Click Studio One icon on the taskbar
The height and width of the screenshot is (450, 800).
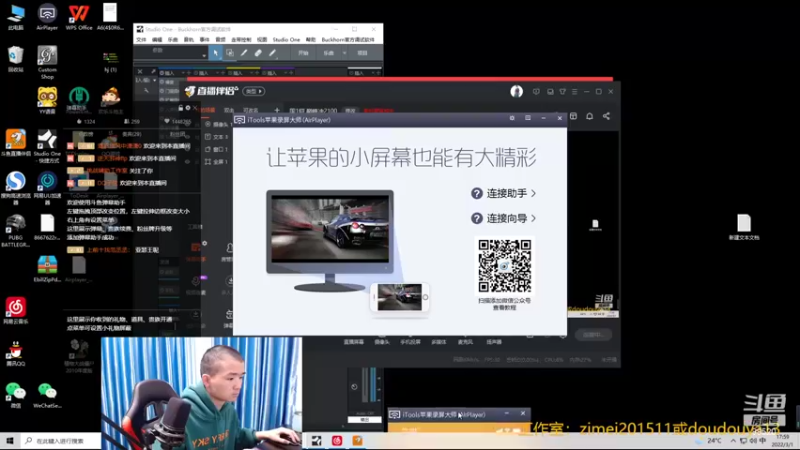pyautogui.click(x=316, y=441)
